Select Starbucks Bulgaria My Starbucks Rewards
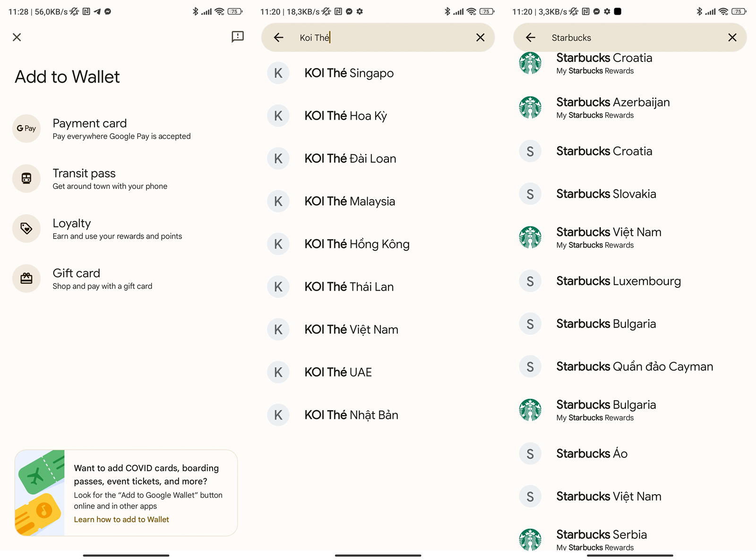This screenshot has width=756, height=560. [630, 410]
